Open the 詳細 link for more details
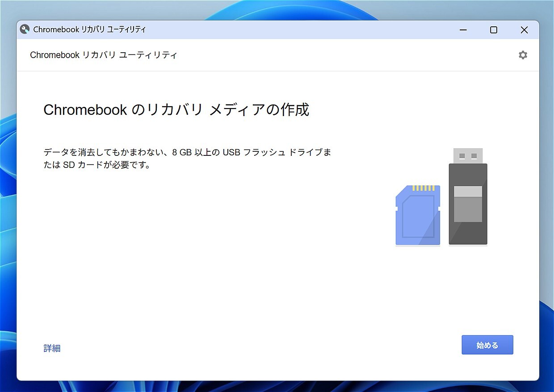The image size is (554, 392). (52, 348)
